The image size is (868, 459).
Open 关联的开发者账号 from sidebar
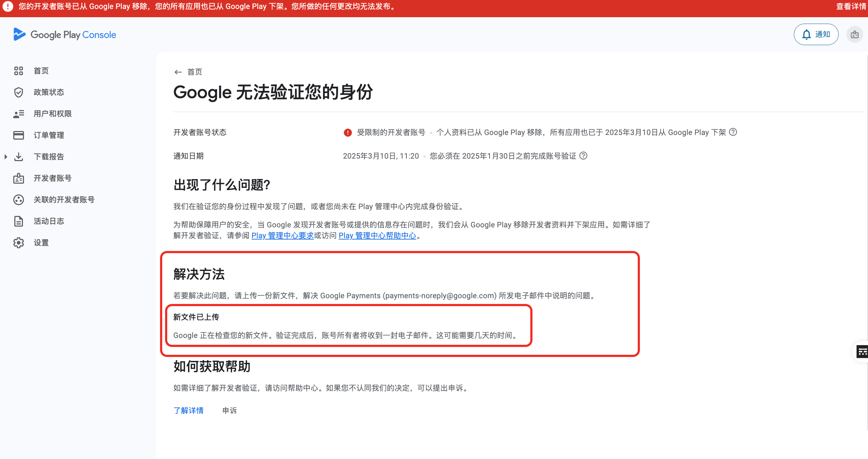64,199
